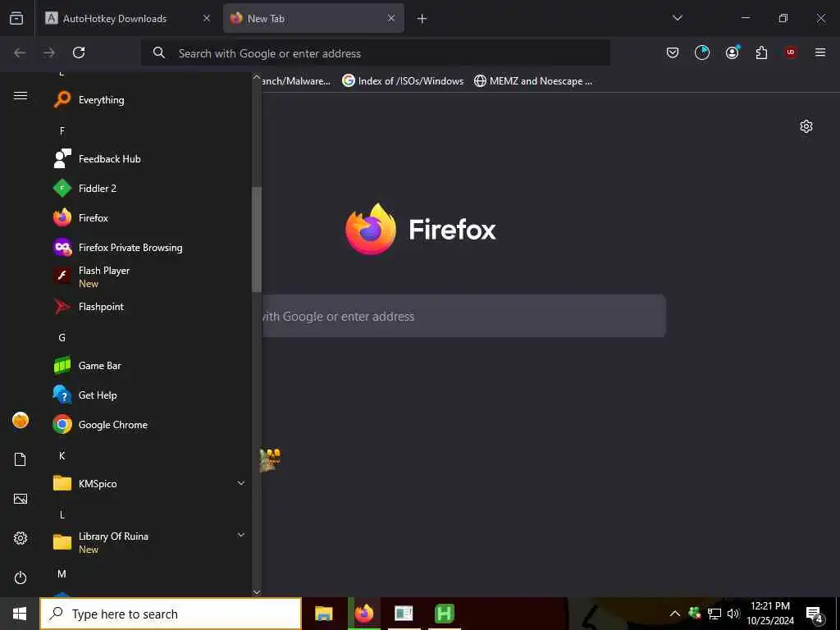Open uBlock Origin toolbar icon

791,52
